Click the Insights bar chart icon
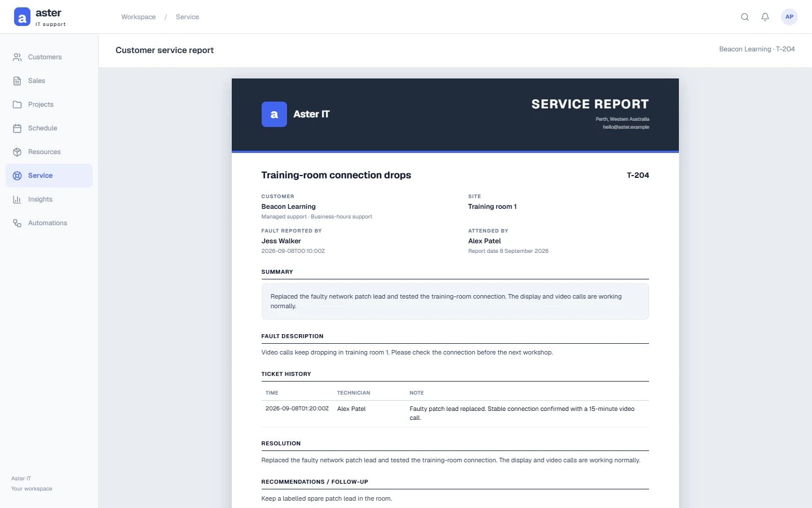This screenshot has height=508, width=812. point(17,199)
